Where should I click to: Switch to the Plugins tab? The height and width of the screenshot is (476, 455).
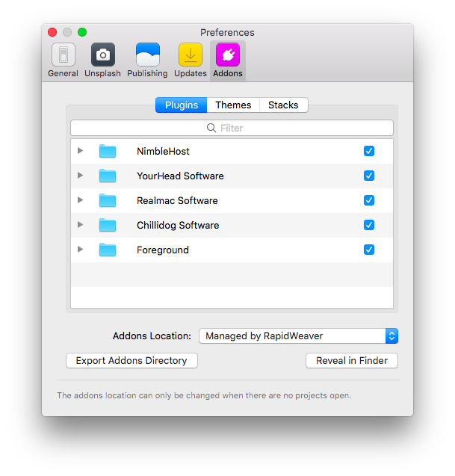(182, 105)
